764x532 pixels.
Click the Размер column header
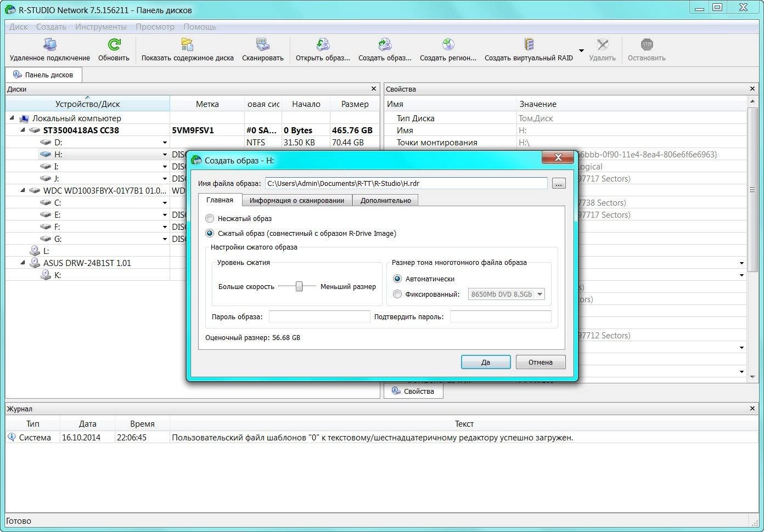[355, 104]
